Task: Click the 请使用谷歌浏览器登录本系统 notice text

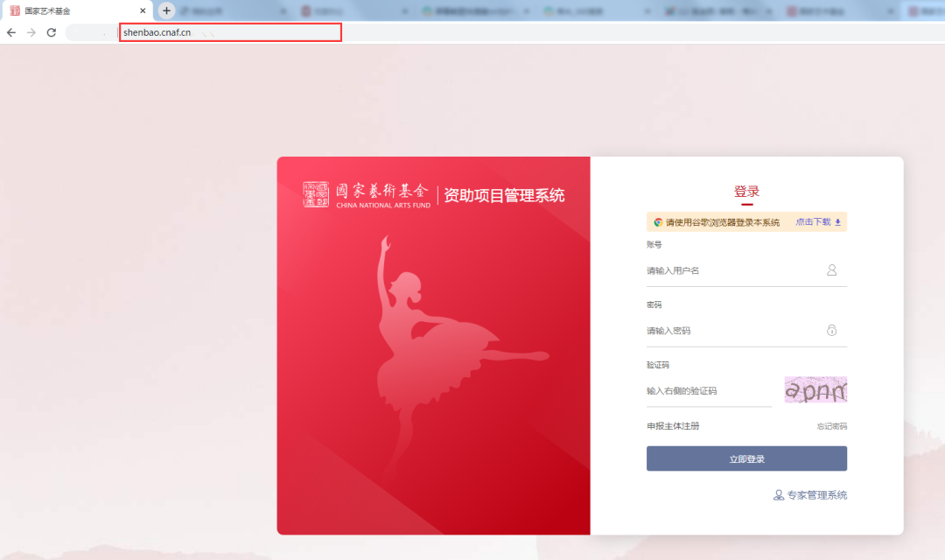Action: coord(723,222)
